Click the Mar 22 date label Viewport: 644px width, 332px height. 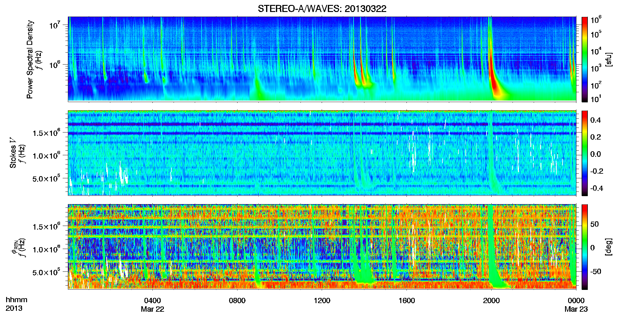[x=152, y=309]
